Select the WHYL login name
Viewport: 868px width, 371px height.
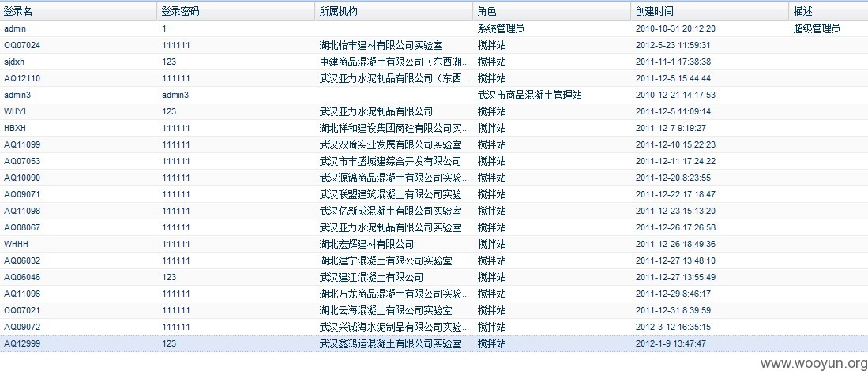(x=16, y=111)
